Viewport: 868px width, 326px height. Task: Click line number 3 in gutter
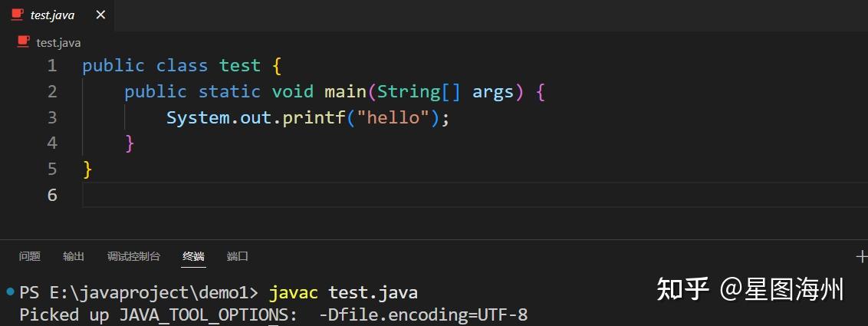pos(52,117)
